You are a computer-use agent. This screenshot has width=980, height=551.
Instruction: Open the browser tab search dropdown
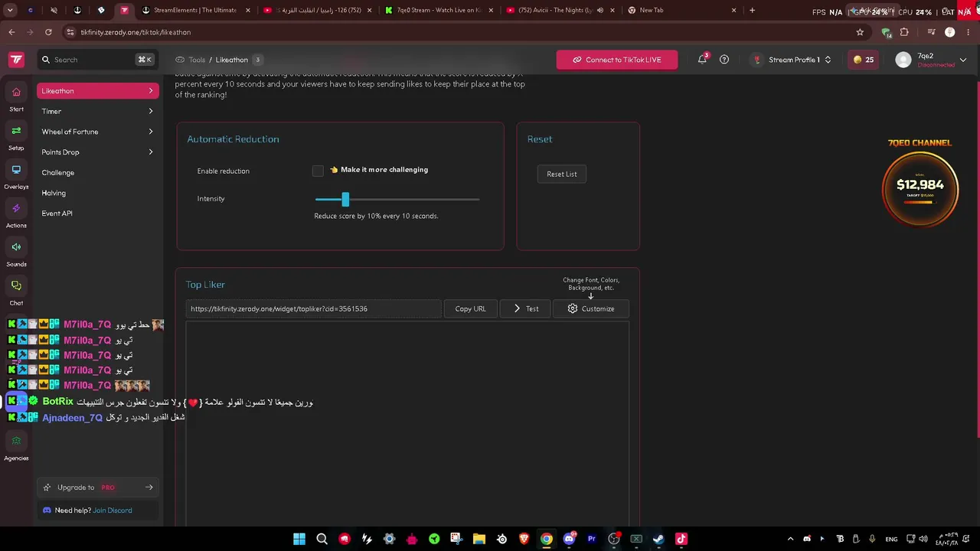(x=11, y=11)
